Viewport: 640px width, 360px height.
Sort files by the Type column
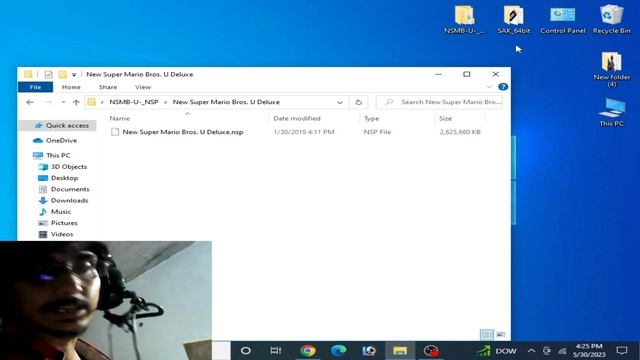(371, 118)
